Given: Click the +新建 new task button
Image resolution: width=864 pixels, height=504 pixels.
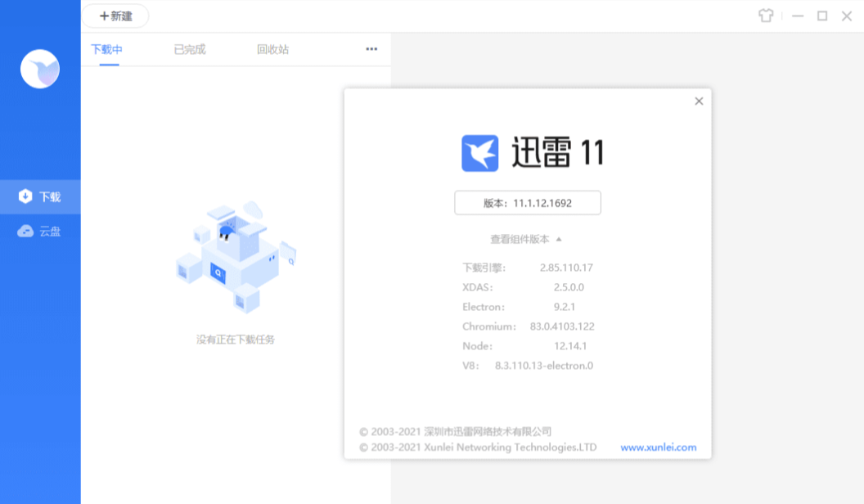Looking at the screenshot, I should [115, 16].
